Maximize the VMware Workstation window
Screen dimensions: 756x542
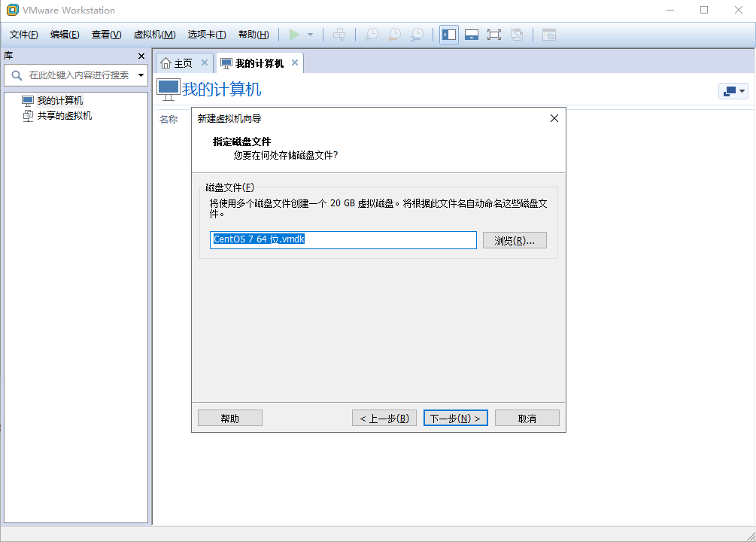click(x=704, y=10)
